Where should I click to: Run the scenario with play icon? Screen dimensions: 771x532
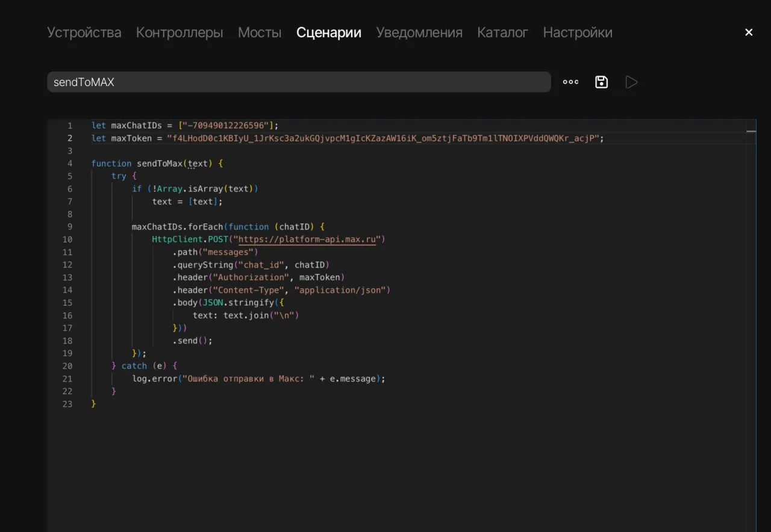(631, 82)
